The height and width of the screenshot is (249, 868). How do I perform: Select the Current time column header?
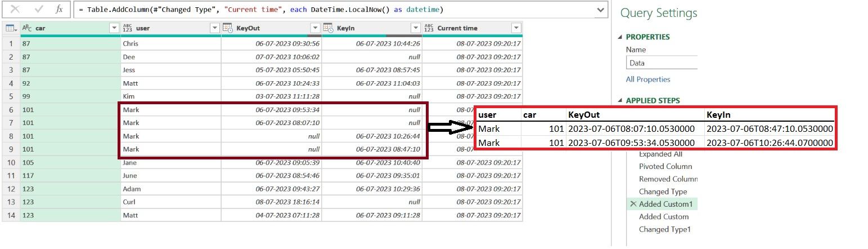click(x=472, y=28)
